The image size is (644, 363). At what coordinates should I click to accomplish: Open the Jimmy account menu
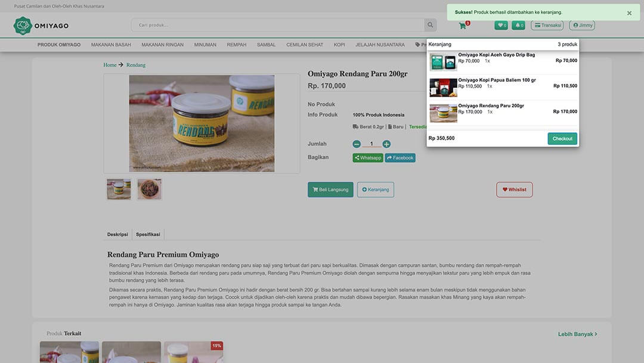click(582, 25)
